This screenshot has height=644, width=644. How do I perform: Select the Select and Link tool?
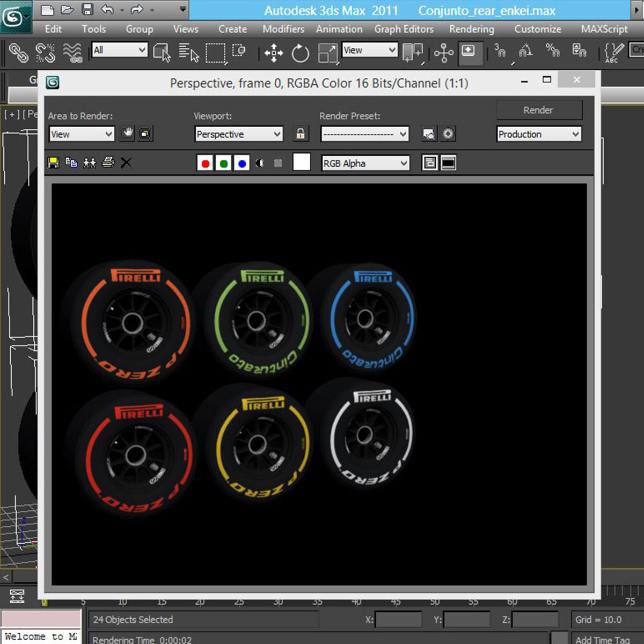click(19, 52)
